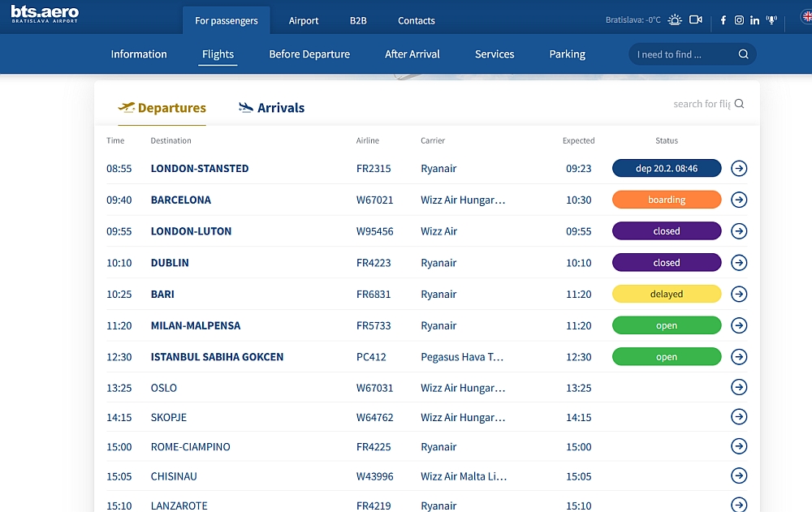
Task: Click the podcast microphone icon
Action: (x=771, y=20)
